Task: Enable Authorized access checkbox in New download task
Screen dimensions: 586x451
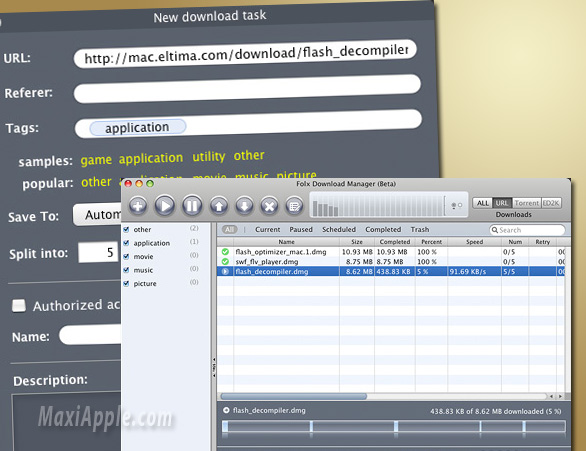Action: pos(19,305)
